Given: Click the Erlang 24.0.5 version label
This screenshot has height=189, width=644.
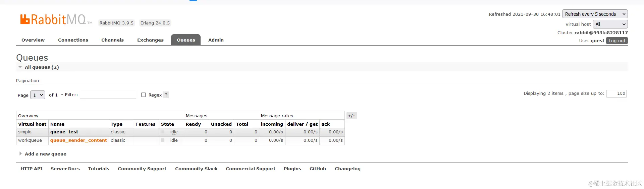Looking at the screenshot, I should click(155, 23).
